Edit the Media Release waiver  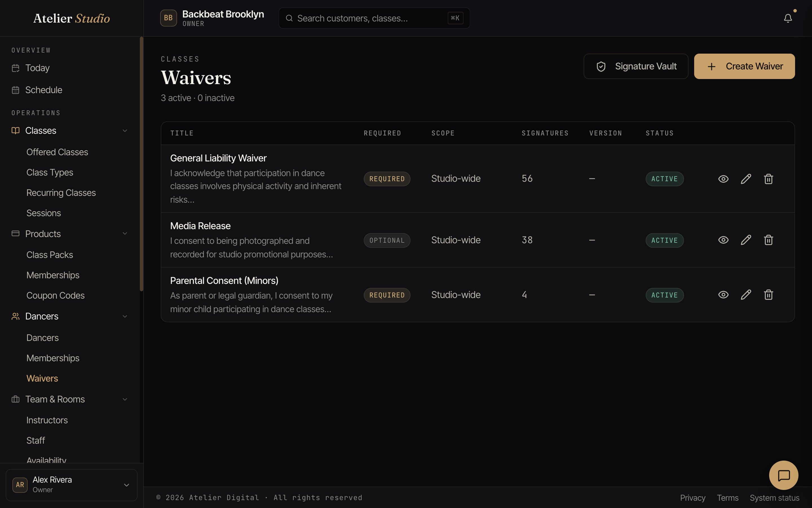(746, 240)
